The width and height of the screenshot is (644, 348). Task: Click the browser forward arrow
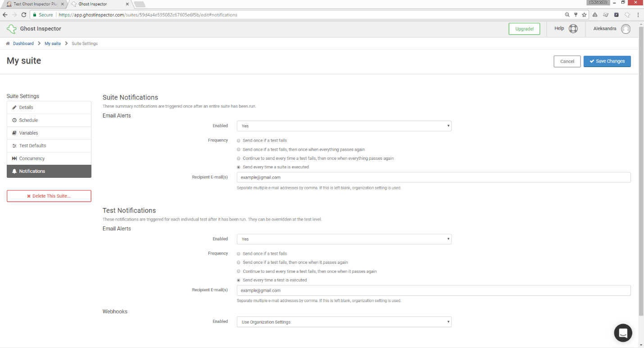[x=14, y=15]
